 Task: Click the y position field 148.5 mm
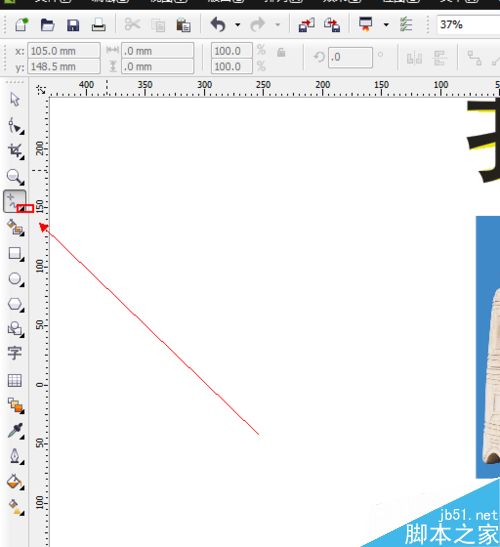click(64, 66)
